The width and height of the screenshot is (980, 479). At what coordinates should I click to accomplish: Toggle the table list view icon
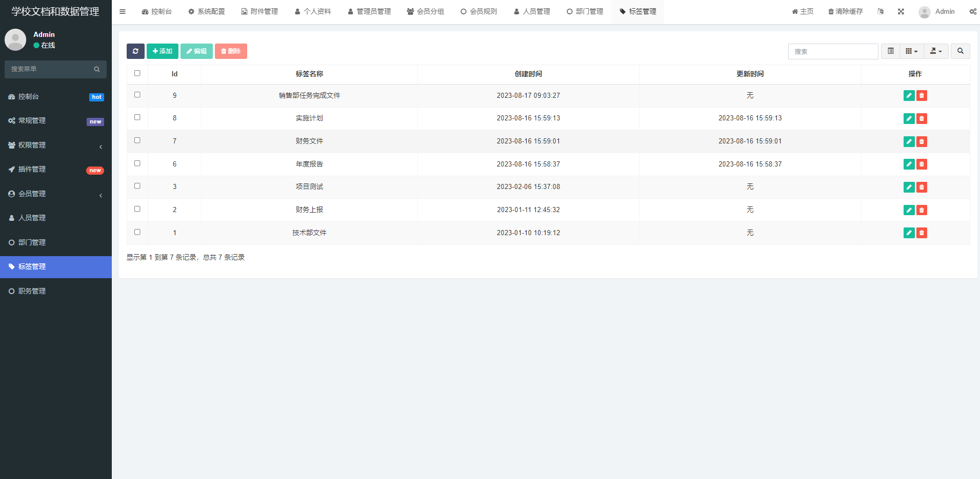tap(890, 51)
